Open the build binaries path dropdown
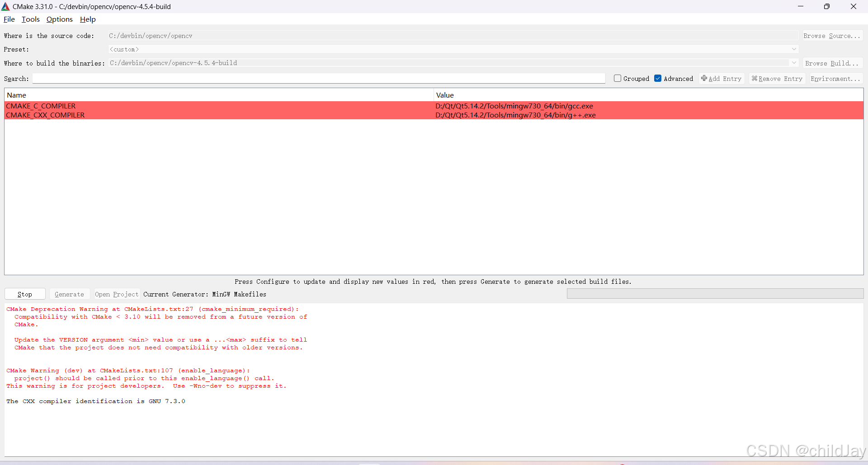 794,63
